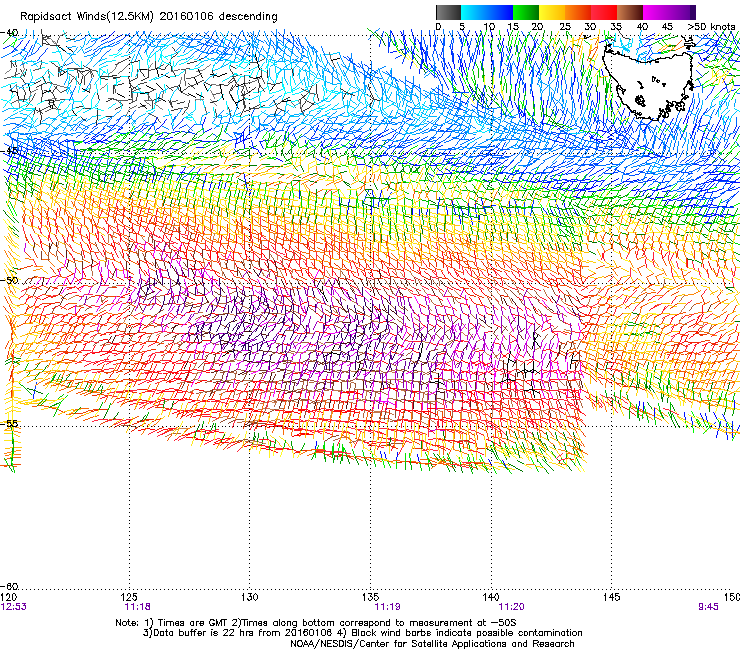Click the '135' longitude label
The image size is (740, 650).
(x=370, y=597)
